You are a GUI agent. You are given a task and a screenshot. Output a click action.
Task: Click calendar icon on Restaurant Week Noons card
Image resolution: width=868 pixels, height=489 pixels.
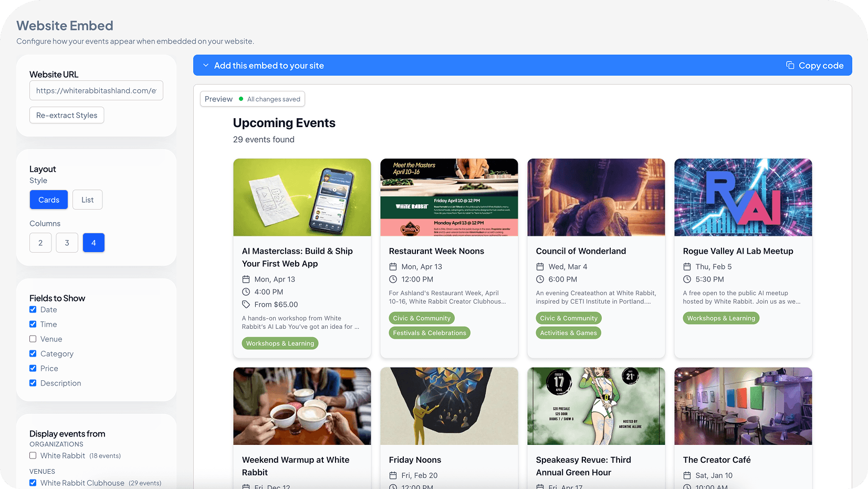coord(393,266)
